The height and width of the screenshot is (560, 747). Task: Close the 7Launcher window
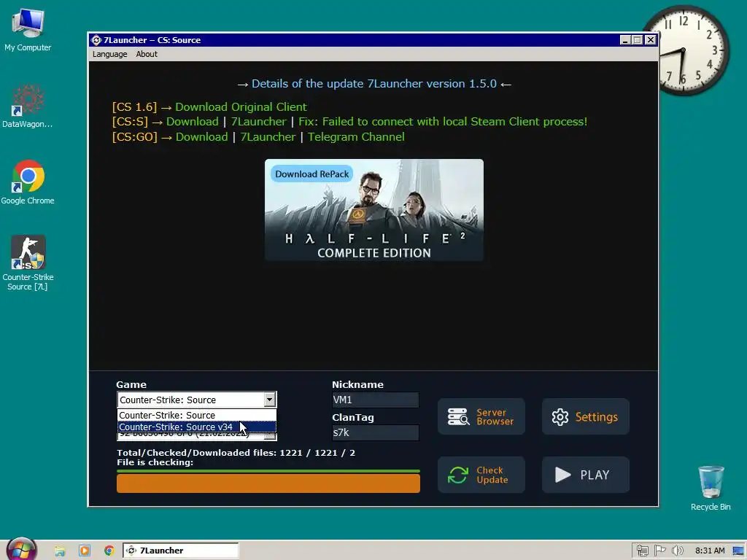click(x=650, y=40)
